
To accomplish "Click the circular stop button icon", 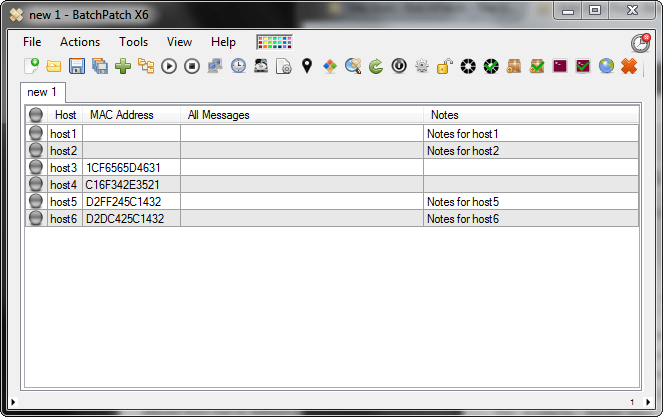I will pos(192,66).
